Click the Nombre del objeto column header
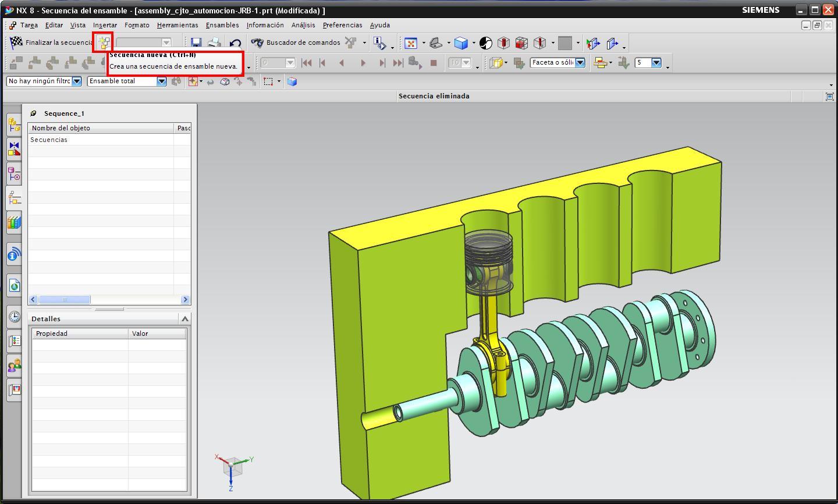Image resolution: width=838 pixels, height=504 pixels. pyautogui.click(x=101, y=128)
